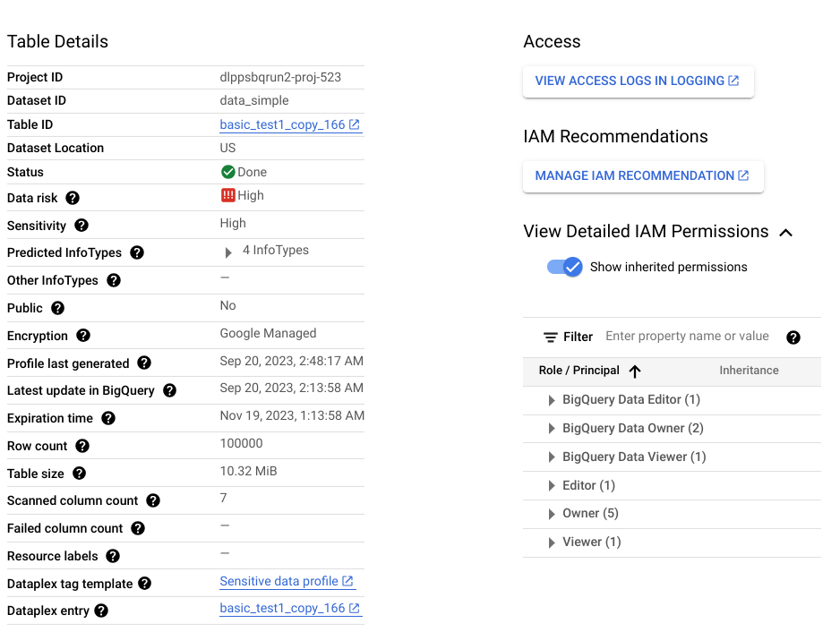Click the filter property name input field
Screen dimensions: 840x632
pos(685,337)
